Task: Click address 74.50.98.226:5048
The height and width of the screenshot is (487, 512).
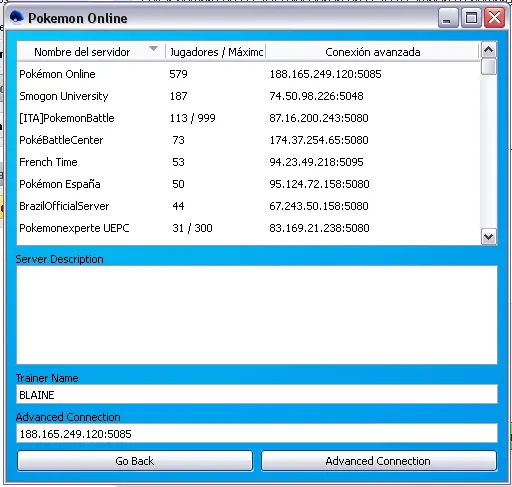Action: [316, 96]
